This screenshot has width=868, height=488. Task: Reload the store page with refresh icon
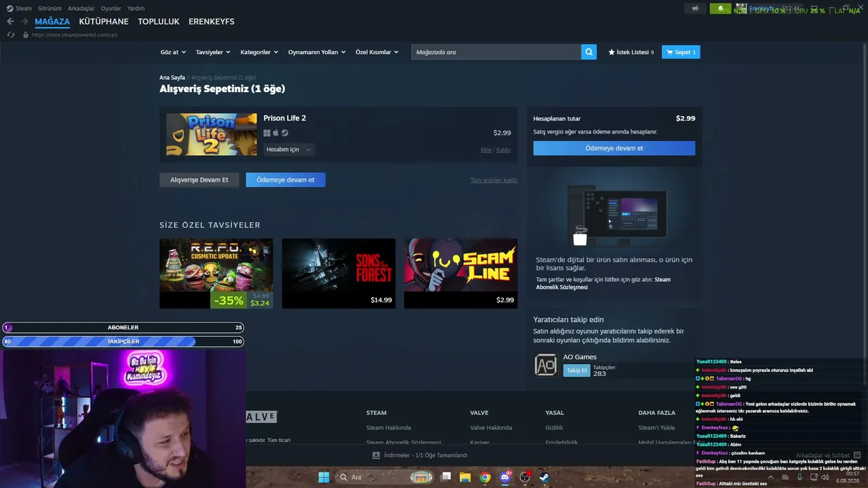pyautogui.click(x=11, y=35)
